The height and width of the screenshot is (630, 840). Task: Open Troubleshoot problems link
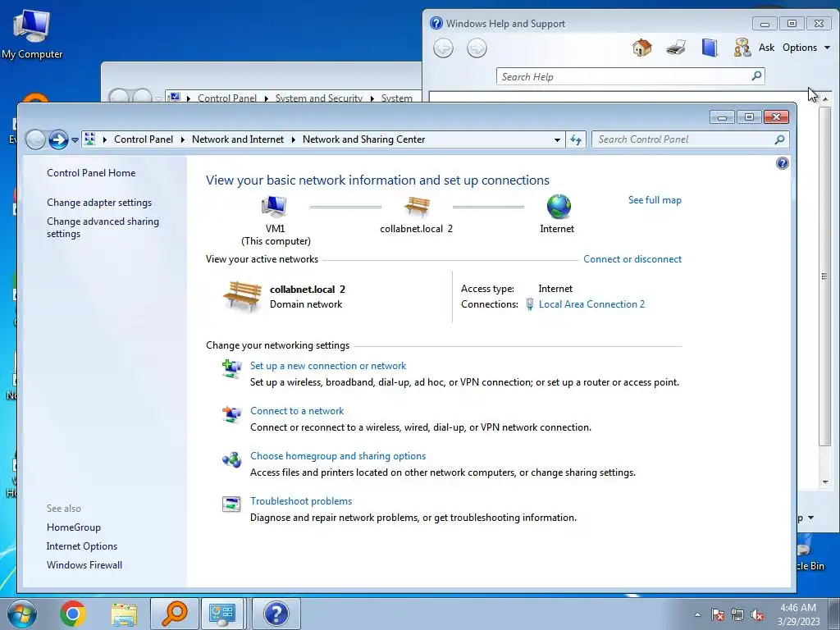pyautogui.click(x=301, y=500)
